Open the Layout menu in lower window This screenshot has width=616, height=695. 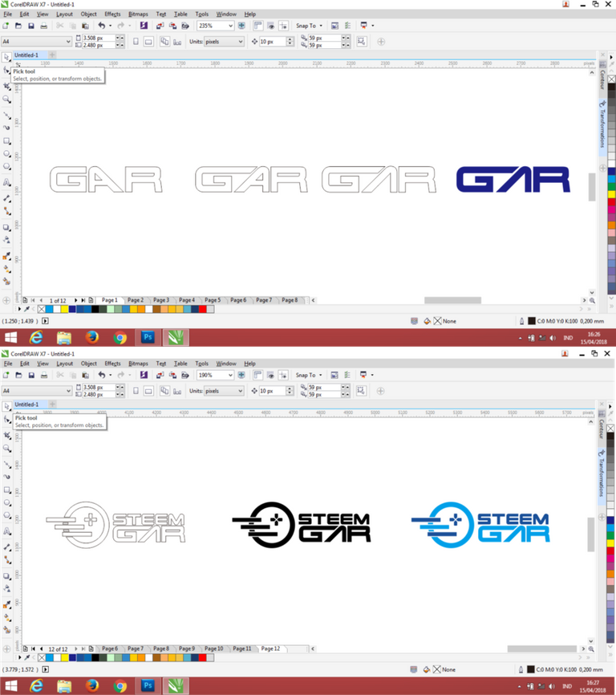click(x=65, y=364)
